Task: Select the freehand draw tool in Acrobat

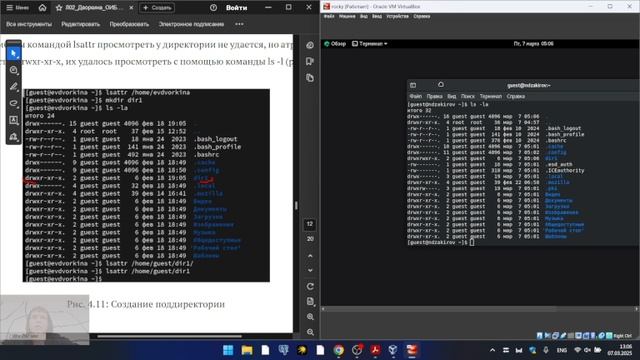Action: coord(13,103)
